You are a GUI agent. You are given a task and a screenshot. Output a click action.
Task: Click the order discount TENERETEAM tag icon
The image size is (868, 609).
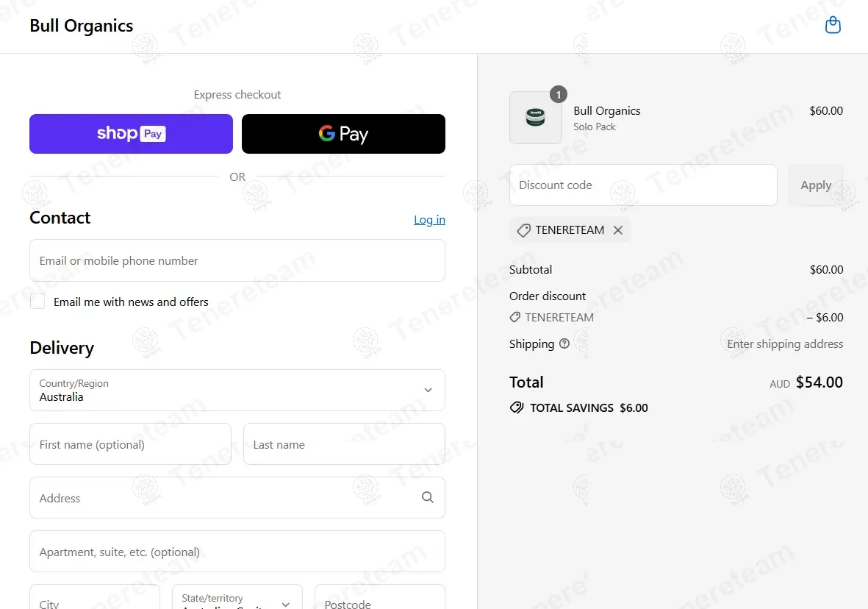[x=514, y=317]
